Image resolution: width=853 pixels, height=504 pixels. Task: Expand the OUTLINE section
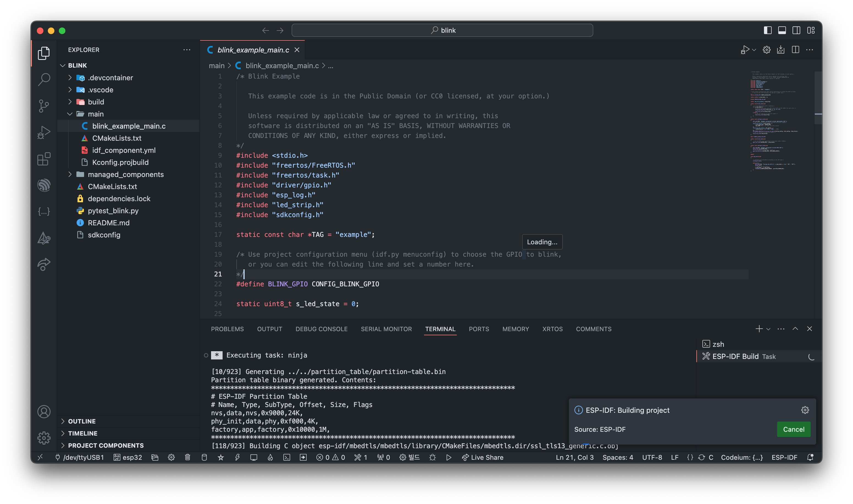(x=82, y=421)
